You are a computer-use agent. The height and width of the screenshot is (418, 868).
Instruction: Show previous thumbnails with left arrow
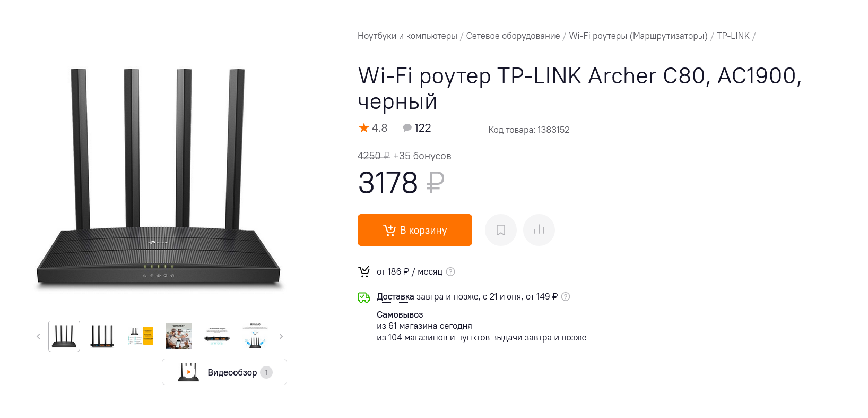(38, 336)
